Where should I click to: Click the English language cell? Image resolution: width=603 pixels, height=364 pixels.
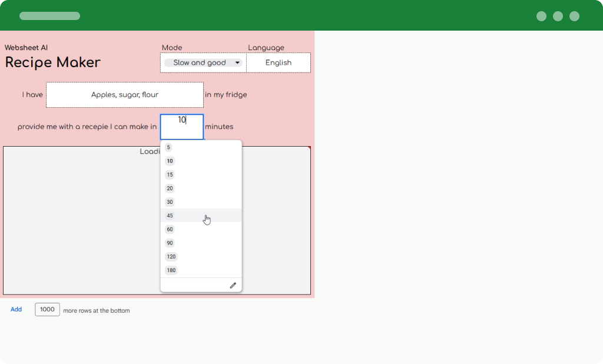[278, 62]
